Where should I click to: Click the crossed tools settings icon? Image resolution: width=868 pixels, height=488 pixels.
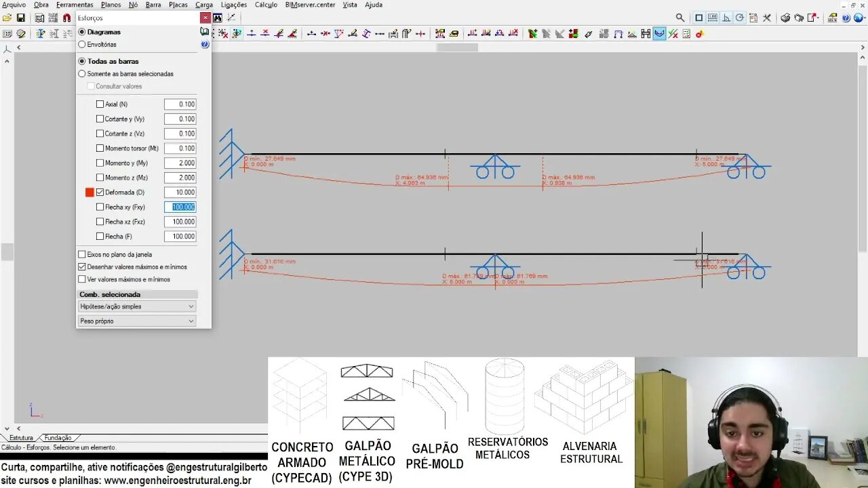click(x=767, y=18)
